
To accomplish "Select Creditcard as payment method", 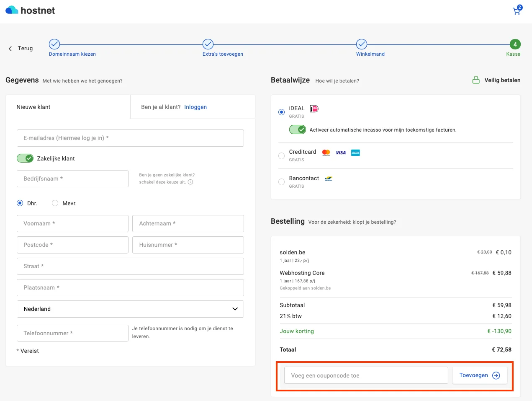I will click(282, 156).
